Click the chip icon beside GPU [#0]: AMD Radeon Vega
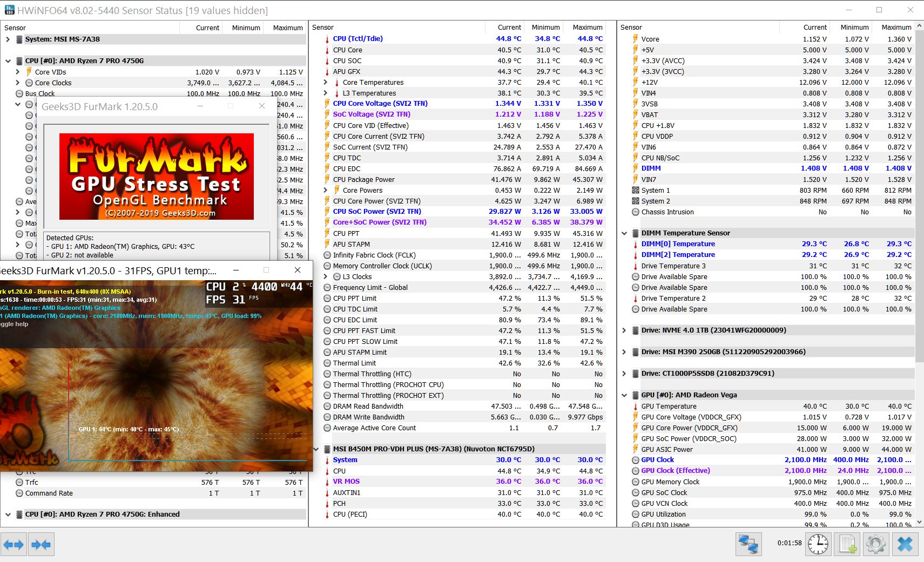The height and width of the screenshot is (562, 924). pyautogui.click(x=636, y=395)
